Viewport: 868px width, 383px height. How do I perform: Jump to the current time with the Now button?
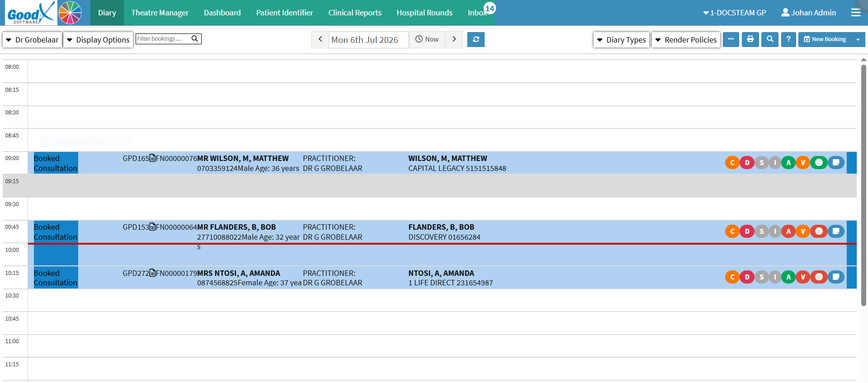[x=427, y=39]
